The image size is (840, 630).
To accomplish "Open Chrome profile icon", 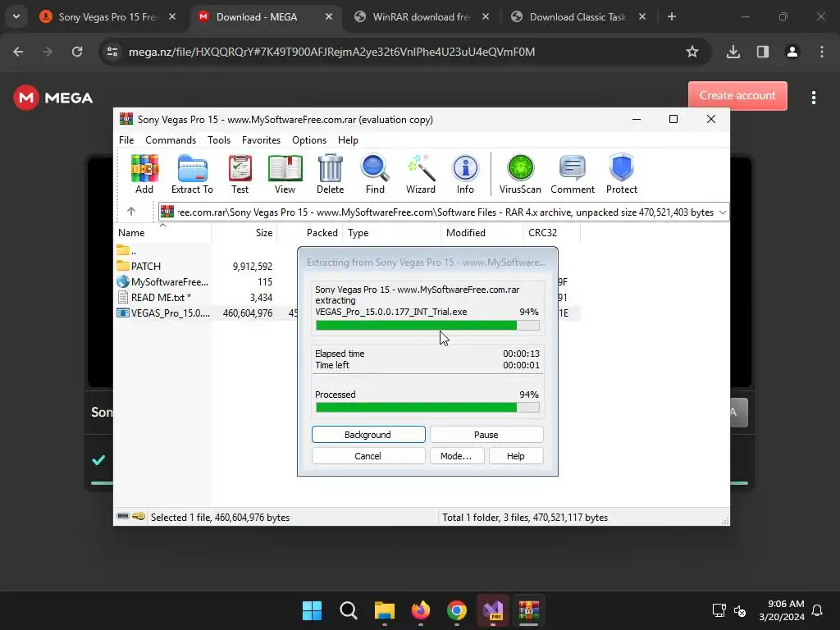I will 792,52.
